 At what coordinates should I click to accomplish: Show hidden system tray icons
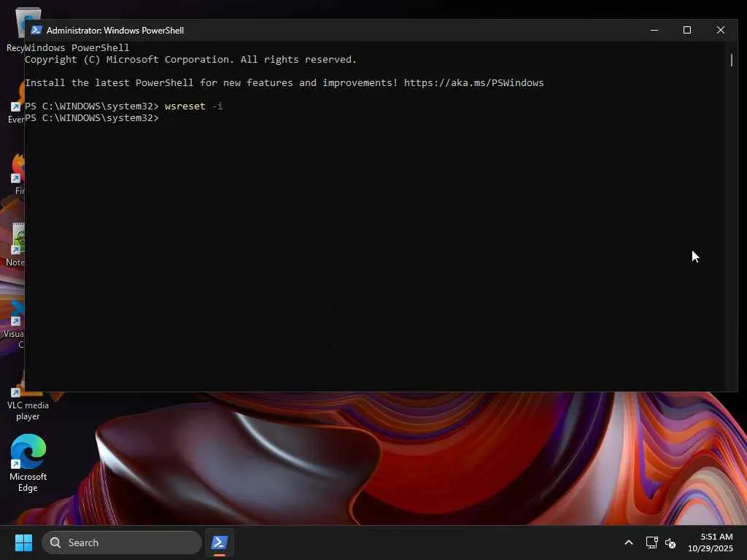point(629,542)
